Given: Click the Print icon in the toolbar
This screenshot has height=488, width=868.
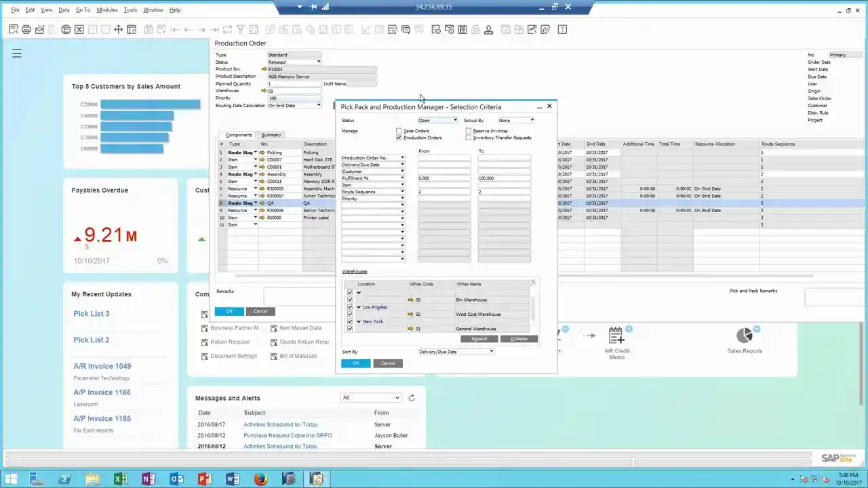Looking at the screenshot, I should pyautogui.click(x=26, y=29).
